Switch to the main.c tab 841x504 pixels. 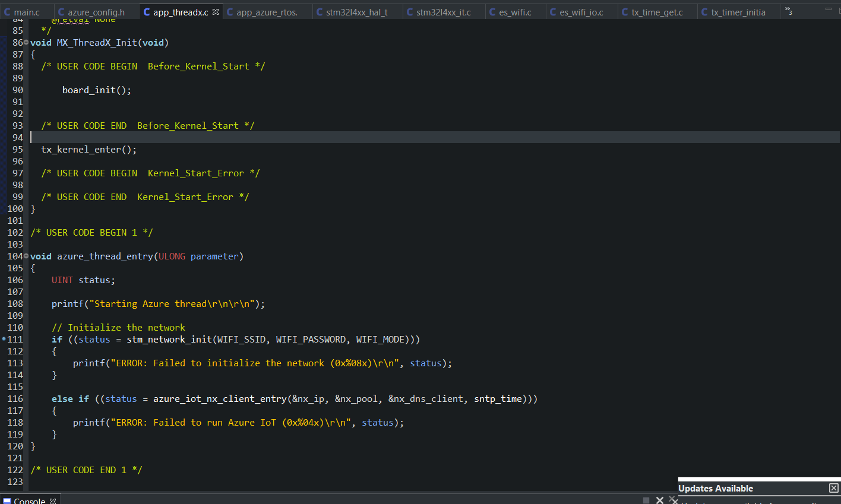coord(27,12)
